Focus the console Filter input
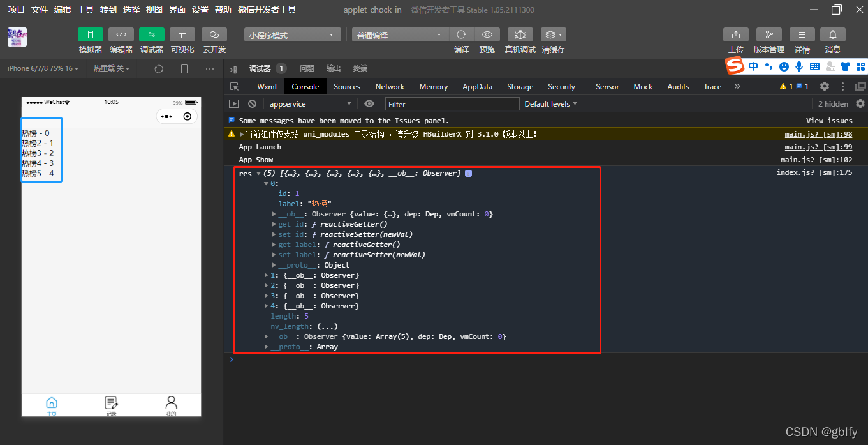The height and width of the screenshot is (445, 868). point(452,103)
